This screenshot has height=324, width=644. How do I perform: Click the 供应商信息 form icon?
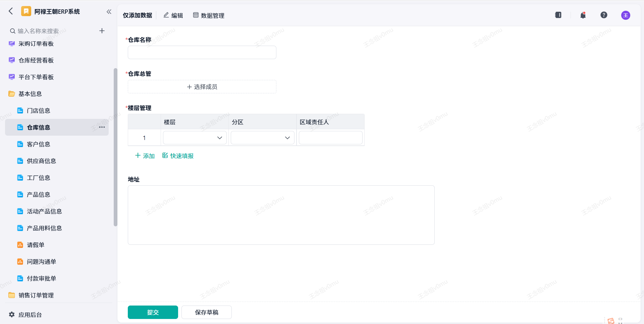click(x=20, y=161)
